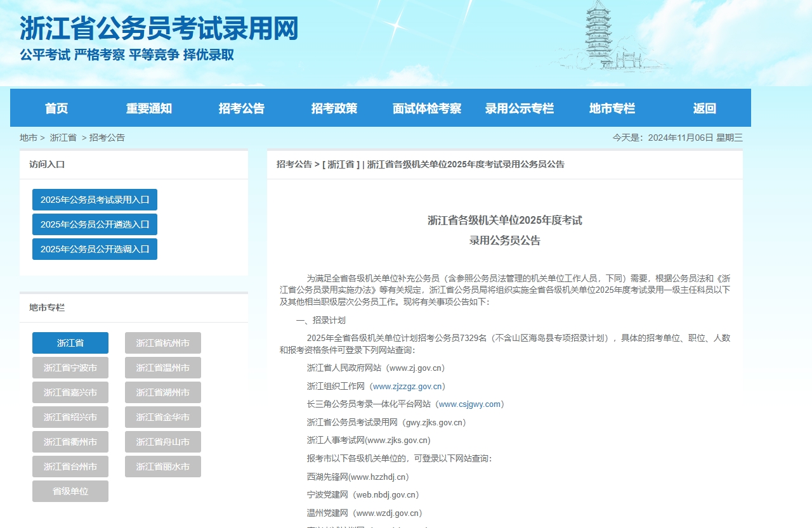The height and width of the screenshot is (528, 812).
Task: Open the 录用公示专栏 page
Action: tap(519, 108)
